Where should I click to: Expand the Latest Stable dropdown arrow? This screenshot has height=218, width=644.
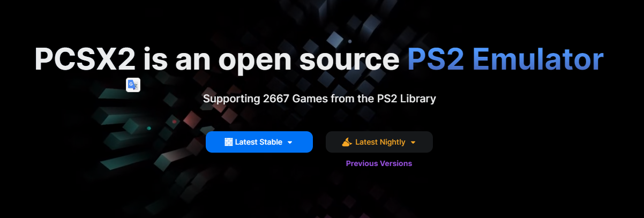(290, 142)
